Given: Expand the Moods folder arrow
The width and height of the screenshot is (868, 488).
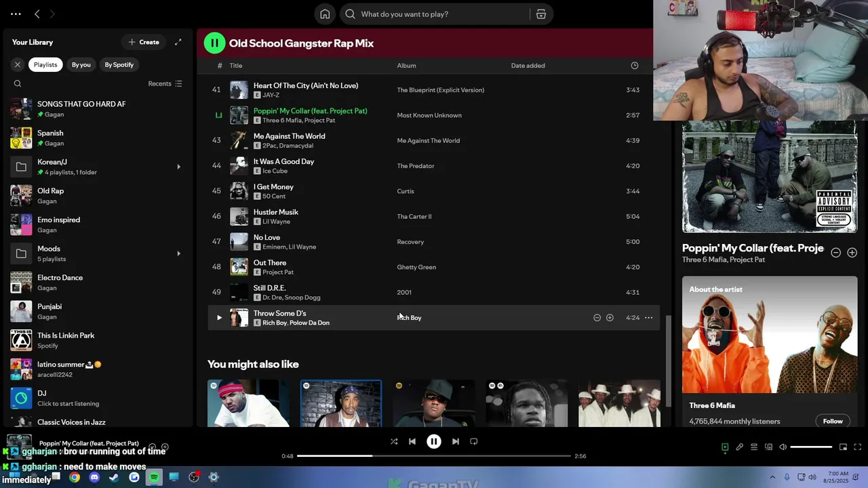Looking at the screenshot, I should tap(178, 253).
